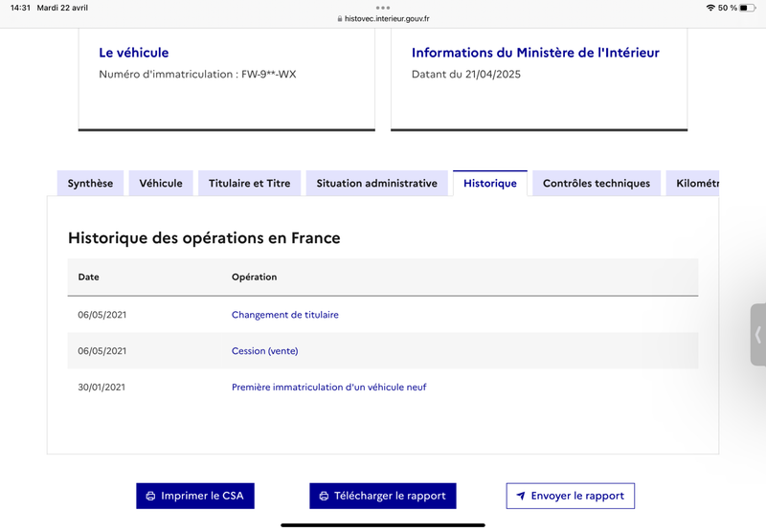Screen dimensions: 766x532
Task: Click the Changement de titulaire operation
Action: tap(284, 315)
